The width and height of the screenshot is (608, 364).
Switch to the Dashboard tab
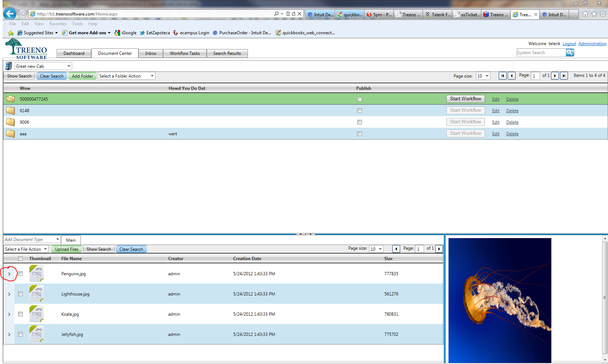tap(74, 53)
